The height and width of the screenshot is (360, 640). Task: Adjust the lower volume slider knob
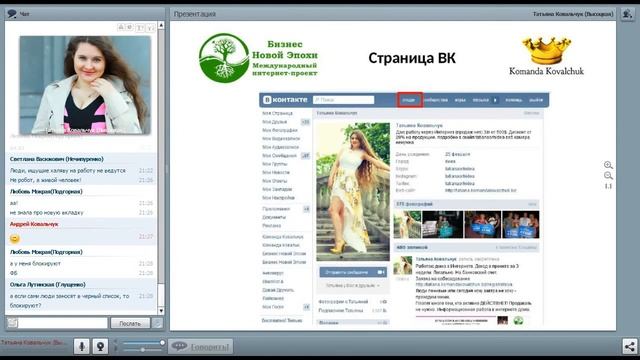(x=142, y=350)
